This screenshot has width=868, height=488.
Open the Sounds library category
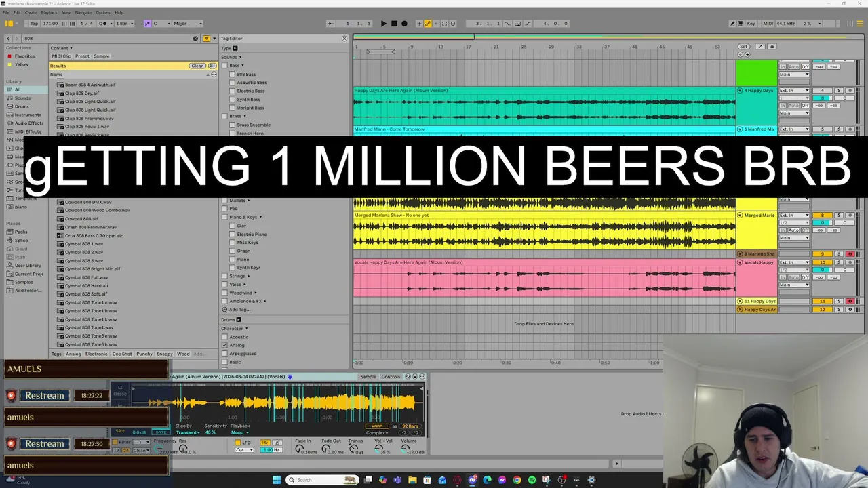(23, 98)
